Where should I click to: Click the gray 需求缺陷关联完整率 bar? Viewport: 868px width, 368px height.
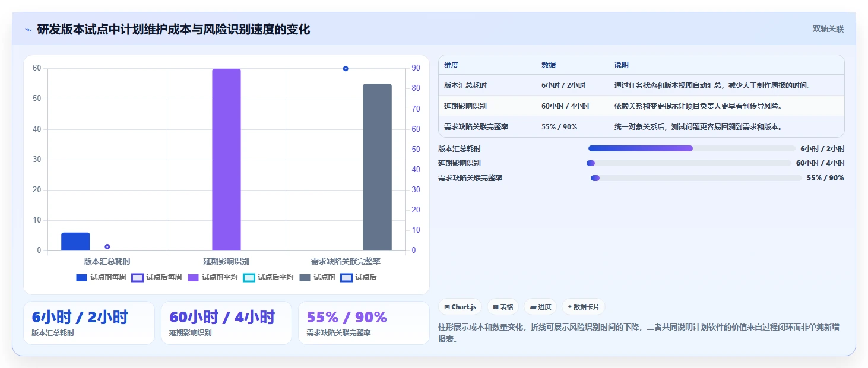[x=378, y=167]
